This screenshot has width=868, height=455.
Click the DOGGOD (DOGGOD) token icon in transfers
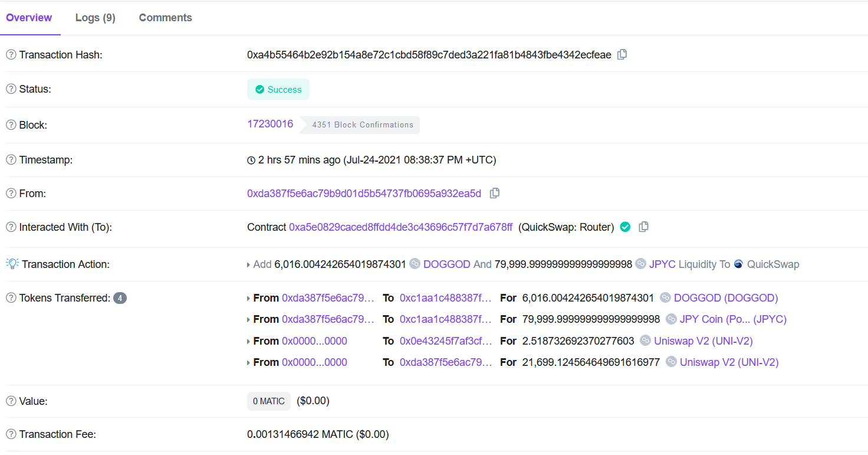pyautogui.click(x=665, y=297)
